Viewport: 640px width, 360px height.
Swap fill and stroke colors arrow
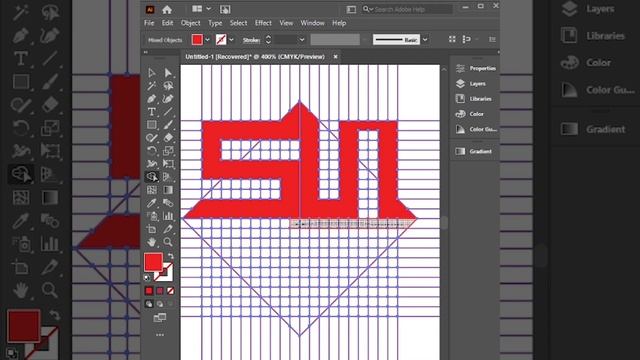pyautogui.click(x=171, y=256)
